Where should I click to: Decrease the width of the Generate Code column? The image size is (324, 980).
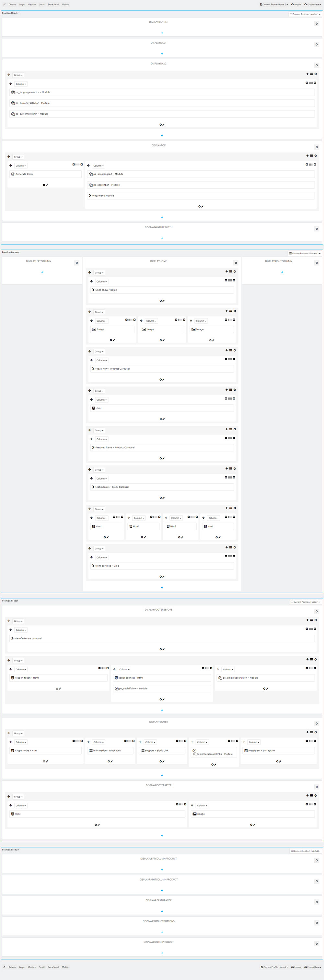(74, 165)
